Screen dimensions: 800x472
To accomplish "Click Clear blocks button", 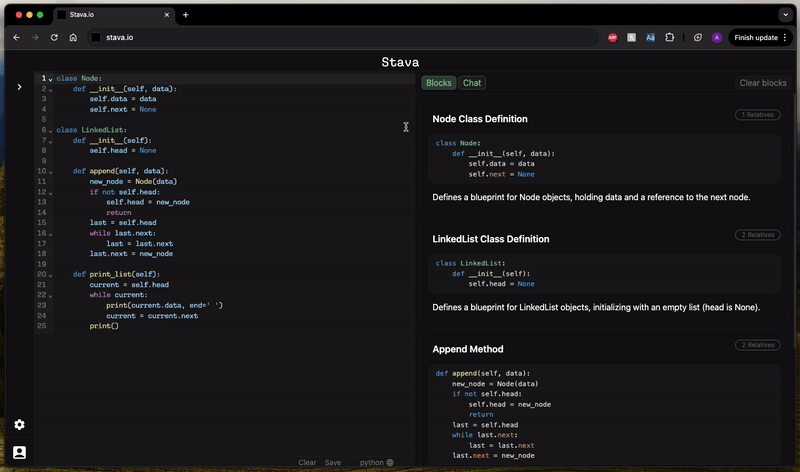I will (763, 83).
